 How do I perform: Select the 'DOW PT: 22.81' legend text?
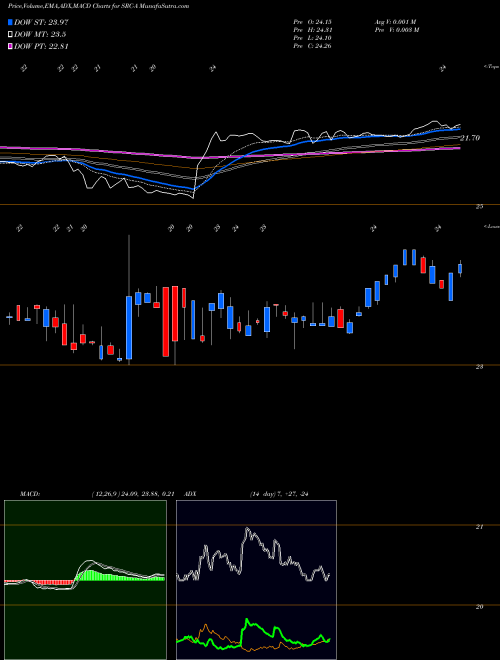[x=41, y=46]
